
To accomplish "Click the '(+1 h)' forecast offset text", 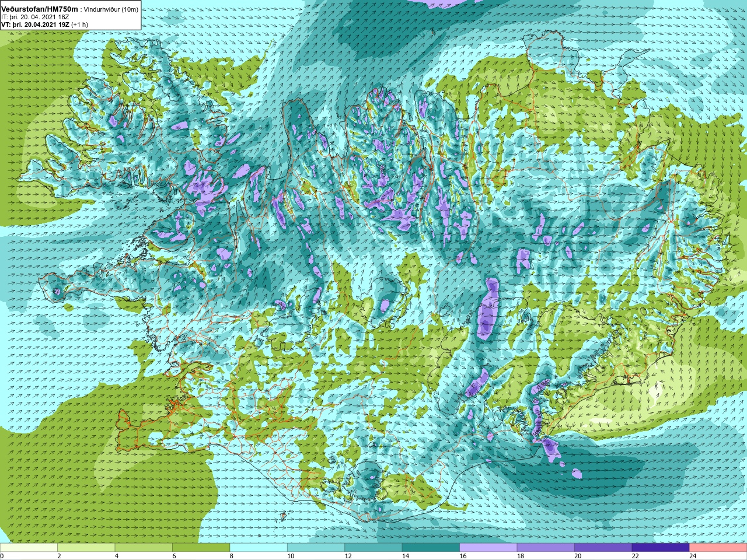I will pyautogui.click(x=79, y=24).
